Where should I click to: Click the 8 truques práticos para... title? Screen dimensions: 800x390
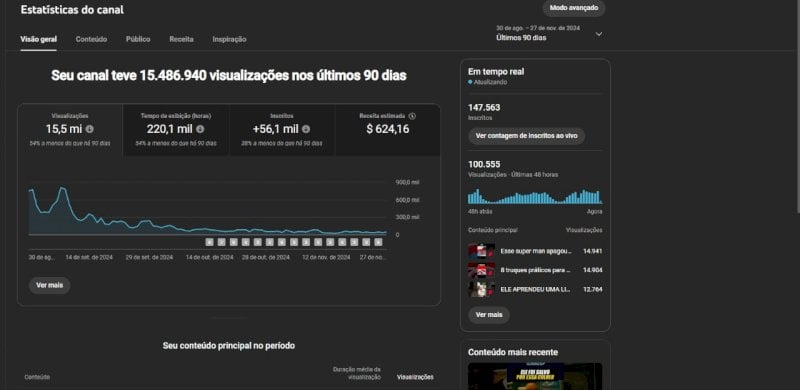point(535,270)
